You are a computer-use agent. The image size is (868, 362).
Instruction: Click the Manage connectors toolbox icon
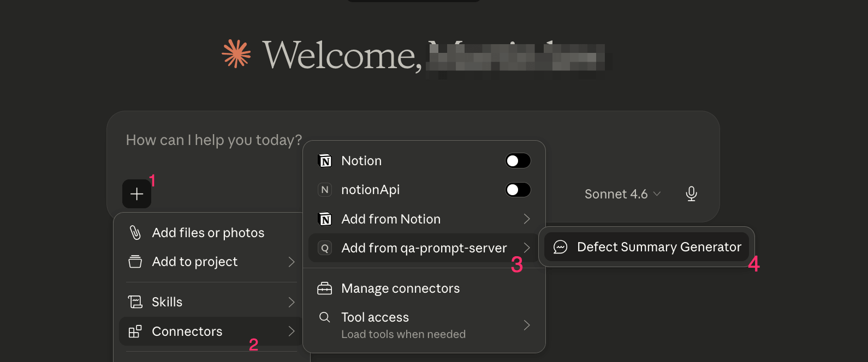[325, 288]
